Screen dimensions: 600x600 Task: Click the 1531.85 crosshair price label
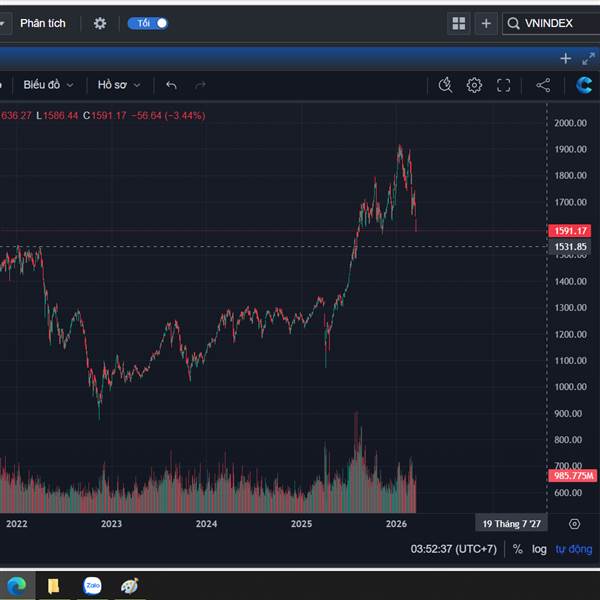pyautogui.click(x=569, y=246)
